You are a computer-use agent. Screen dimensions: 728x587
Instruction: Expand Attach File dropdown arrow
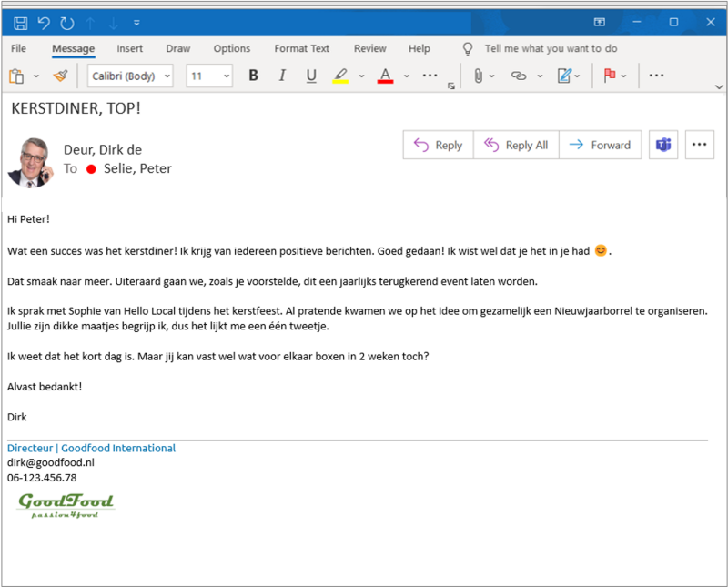pos(492,76)
